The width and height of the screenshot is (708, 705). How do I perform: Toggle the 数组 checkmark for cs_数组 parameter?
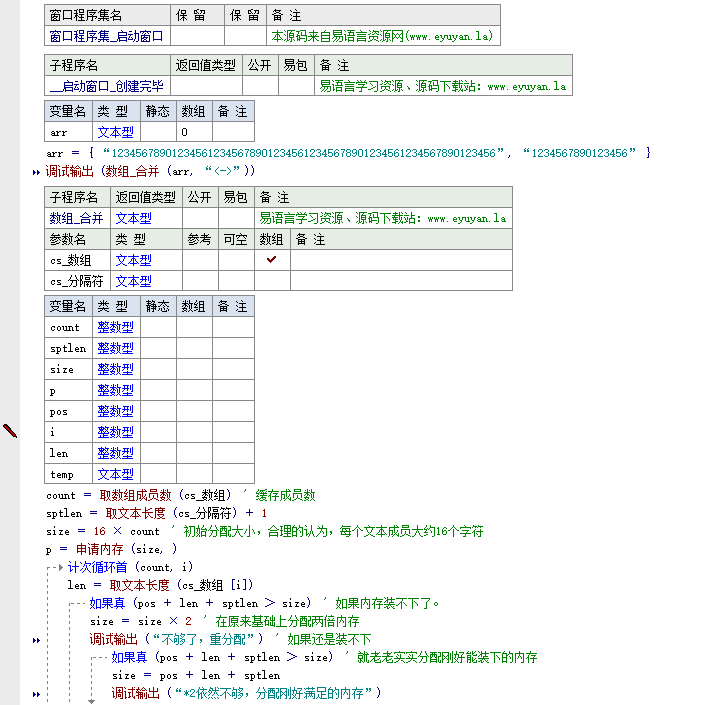tap(272, 260)
